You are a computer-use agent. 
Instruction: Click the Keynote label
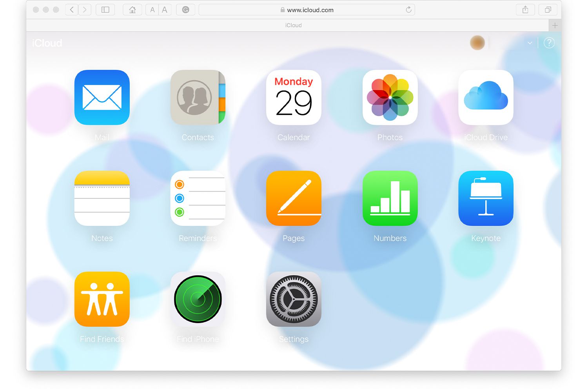(x=486, y=238)
